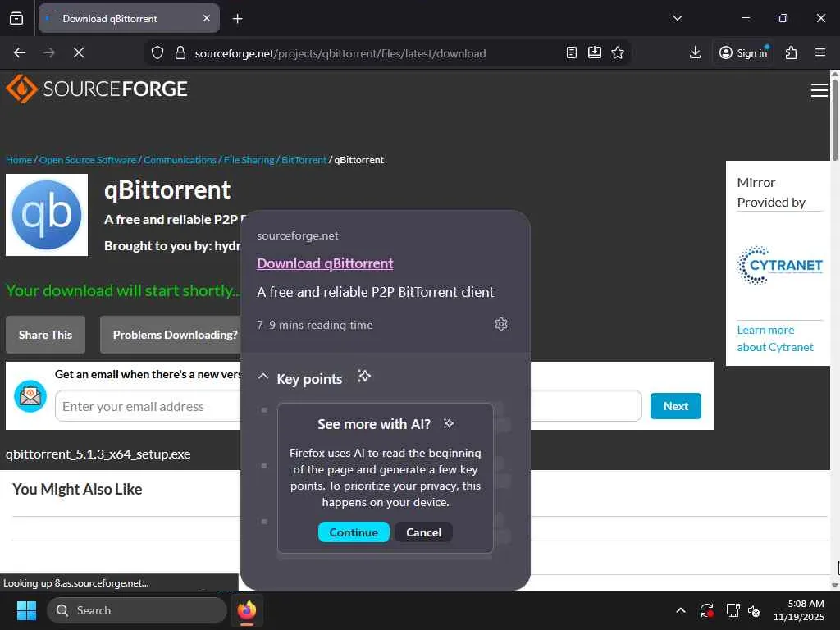The width and height of the screenshot is (840, 630).
Task: Open Learn more about Cytranet link
Action: [774, 339]
